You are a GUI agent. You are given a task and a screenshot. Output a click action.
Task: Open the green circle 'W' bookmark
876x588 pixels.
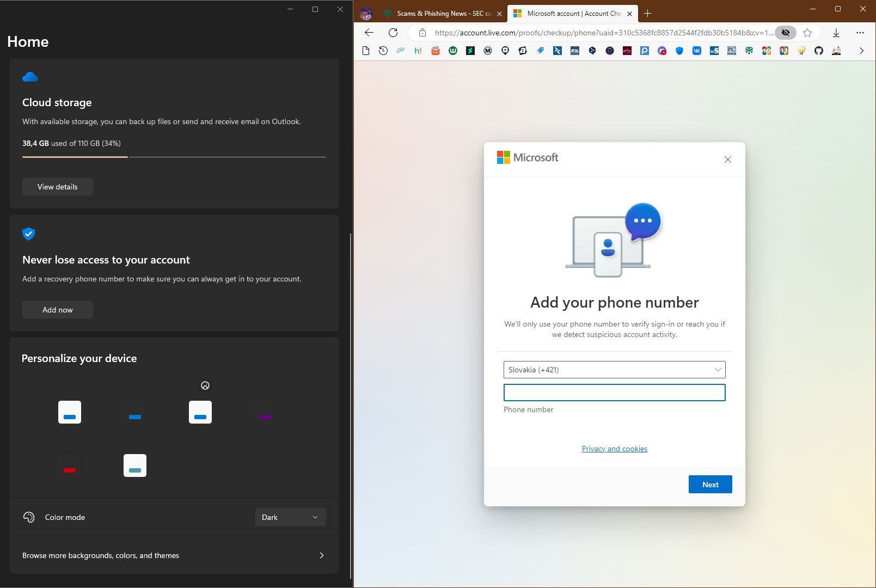pos(453,51)
